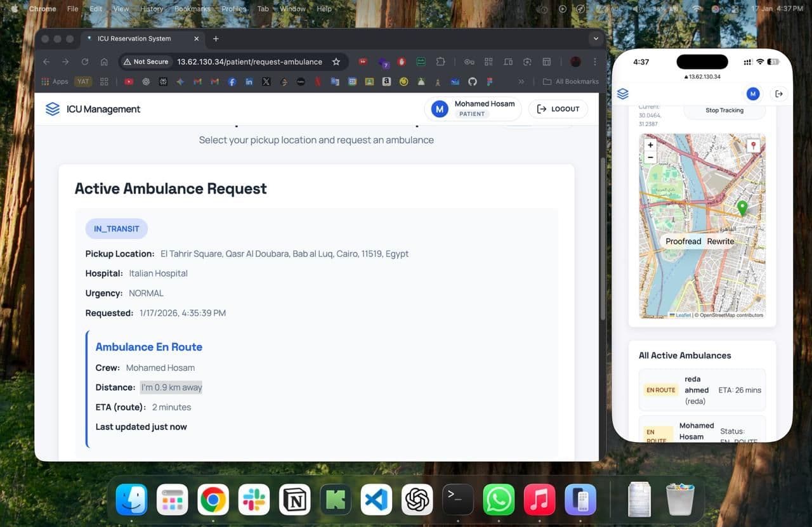Screen dimensions: 812x527
Task: Open the Chrome tab search dropdown
Action: [595, 39]
